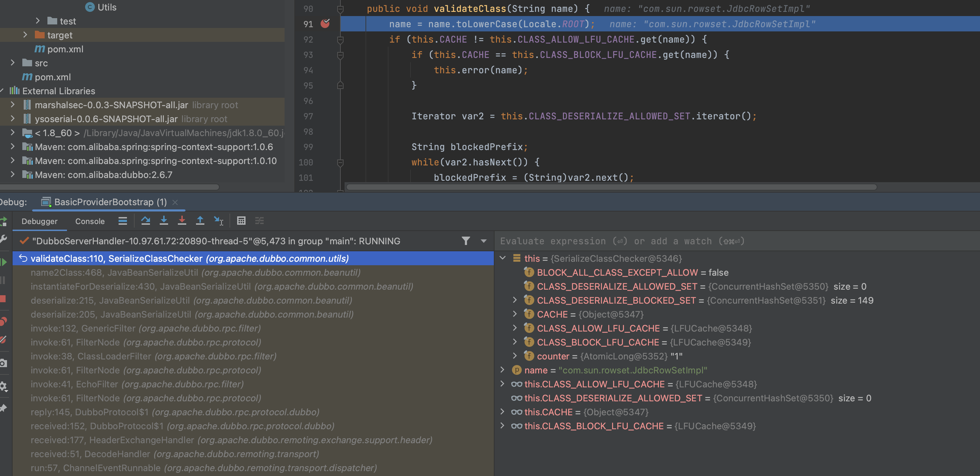Expand CLASS_DESERIALIZE_BLOCKED_SET variable
Image resolution: width=980 pixels, height=476 pixels.
pos(515,300)
